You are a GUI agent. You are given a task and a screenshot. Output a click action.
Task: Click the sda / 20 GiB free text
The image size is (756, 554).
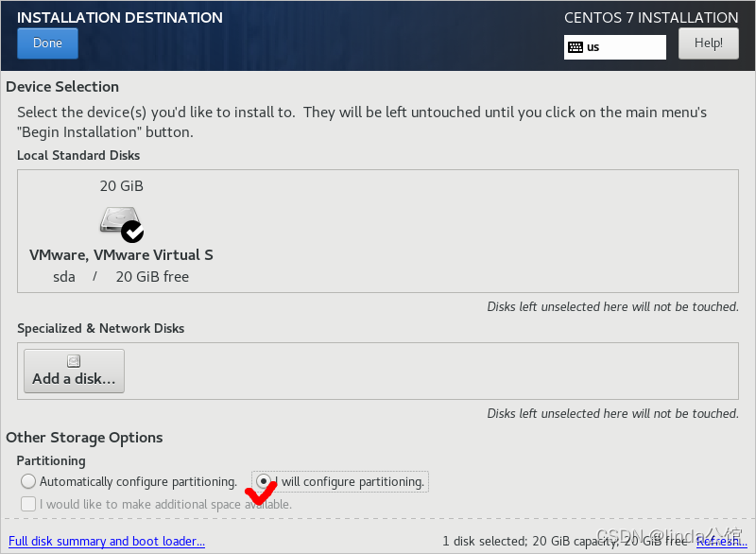[121, 277]
